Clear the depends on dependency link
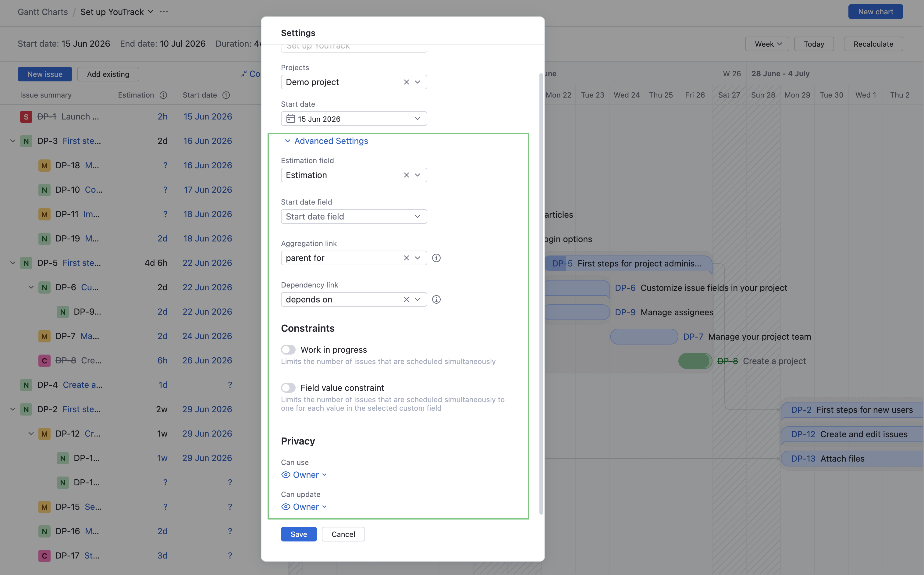This screenshot has height=575, width=924. click(406, 299)
